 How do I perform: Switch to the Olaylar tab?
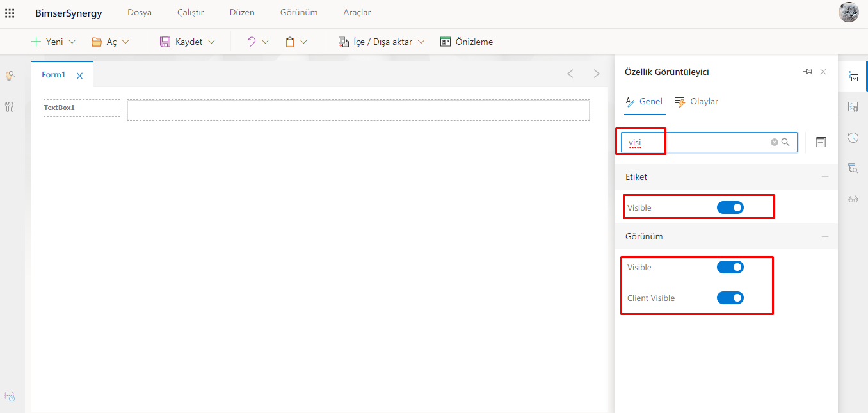click(x=696, y=102)
